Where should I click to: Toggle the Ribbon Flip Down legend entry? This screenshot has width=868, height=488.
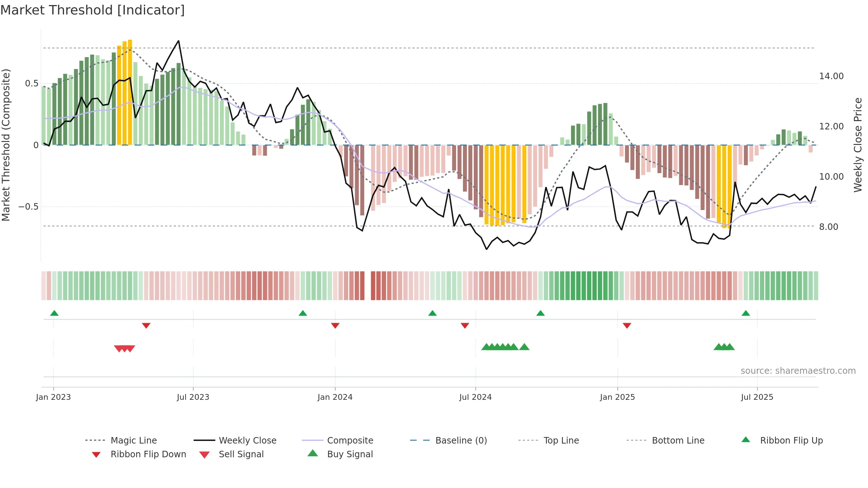[x=139, y=454]
